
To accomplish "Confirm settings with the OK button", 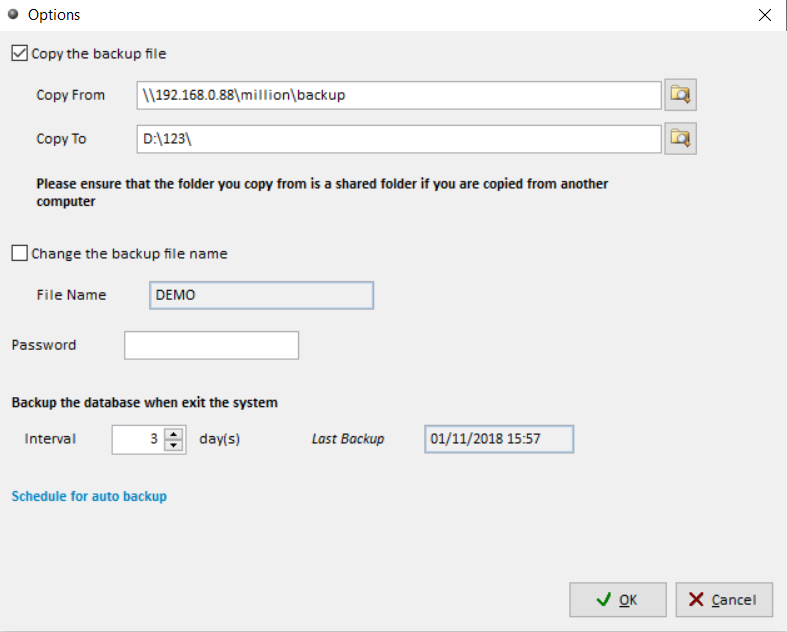I will (617, 600).
